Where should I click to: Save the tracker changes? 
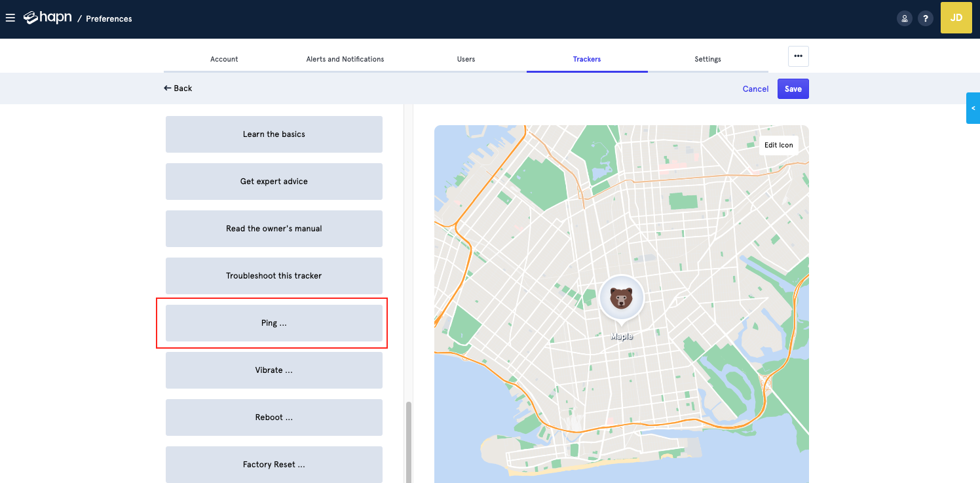[793, 89]
